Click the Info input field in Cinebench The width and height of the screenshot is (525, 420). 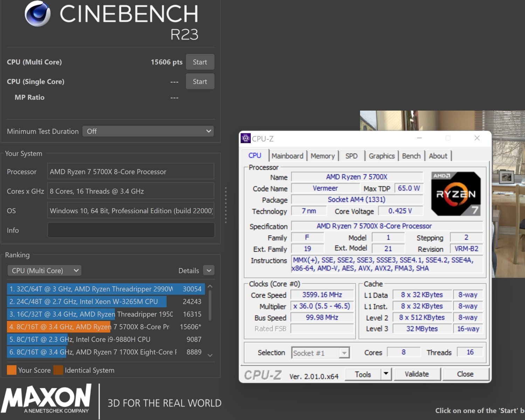tap(131, 230)
